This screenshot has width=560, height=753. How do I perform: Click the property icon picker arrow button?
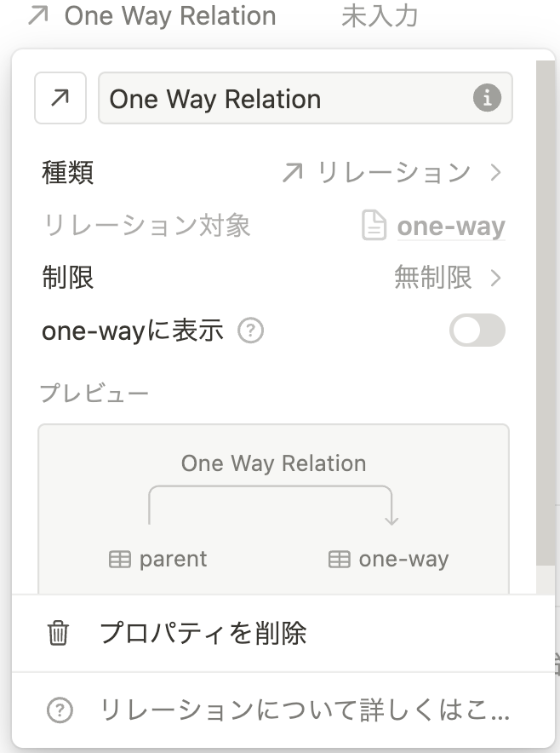pos(60,98)
